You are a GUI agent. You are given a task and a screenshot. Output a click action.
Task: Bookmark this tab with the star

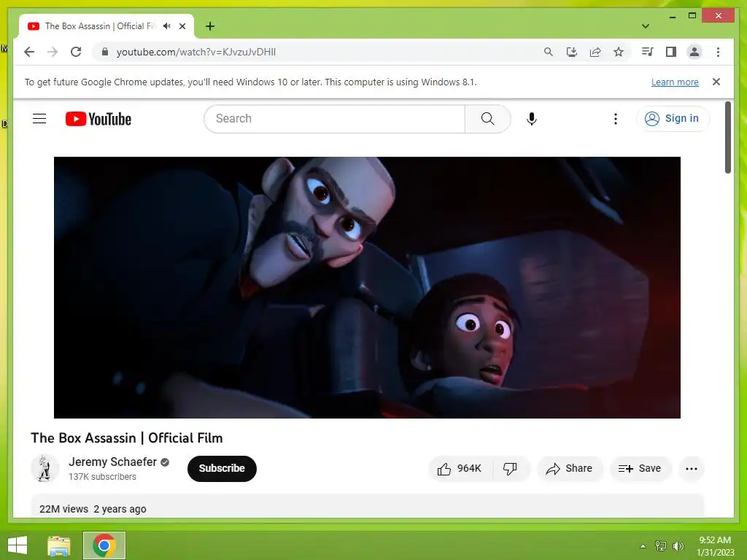pyautogui.click(x=619, y=52)
